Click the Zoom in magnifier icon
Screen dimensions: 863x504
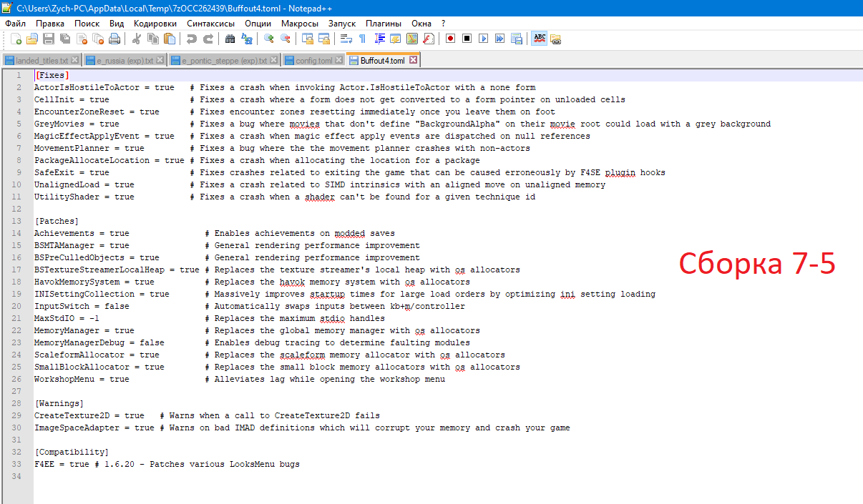(x=269, y=39)
